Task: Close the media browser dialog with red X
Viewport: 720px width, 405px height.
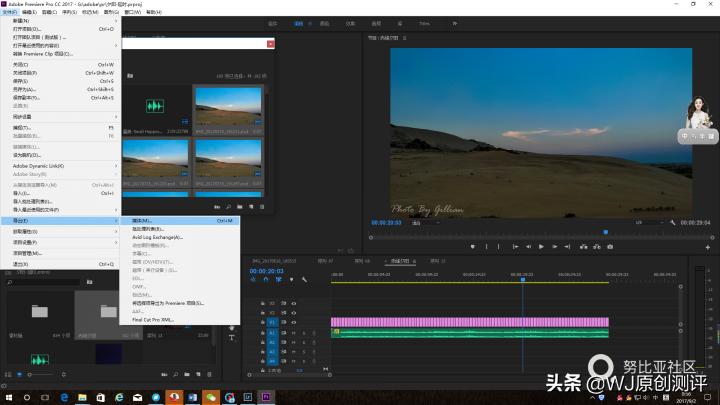Action: coord(270,44)
